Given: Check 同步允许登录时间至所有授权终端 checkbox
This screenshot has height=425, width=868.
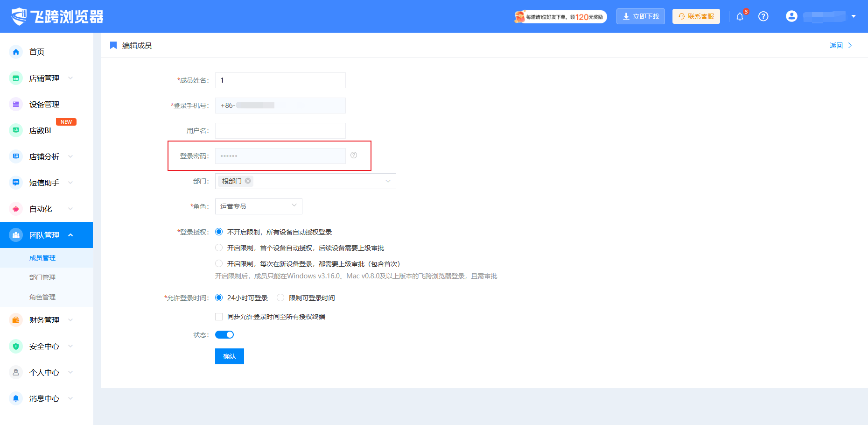Looking at the screenshot, I should [219, 317].
